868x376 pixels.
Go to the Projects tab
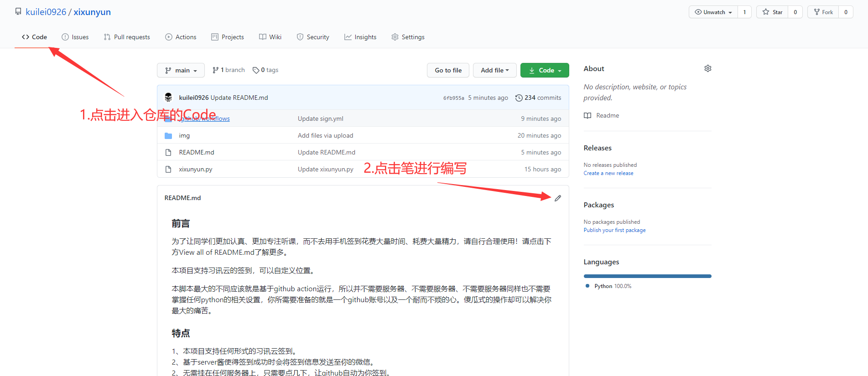coord(228,37)
